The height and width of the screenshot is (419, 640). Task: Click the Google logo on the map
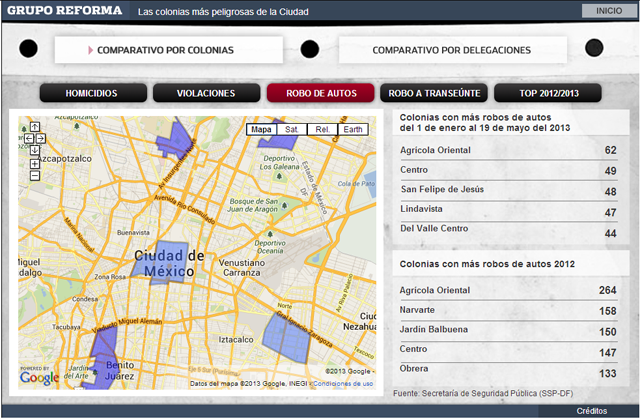coord(40,377)
